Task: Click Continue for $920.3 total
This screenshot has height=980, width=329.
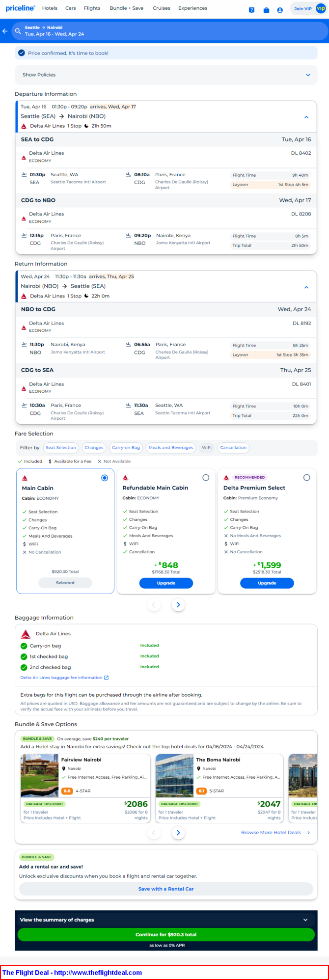Action: point(166,934)
